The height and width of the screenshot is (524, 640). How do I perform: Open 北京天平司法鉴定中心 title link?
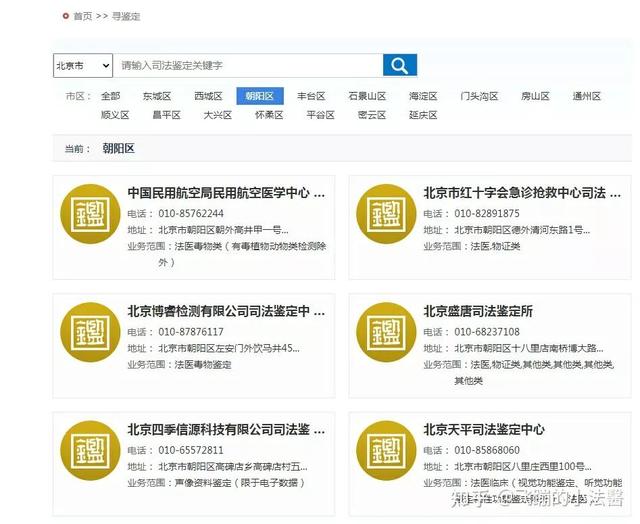click(483, 429)
